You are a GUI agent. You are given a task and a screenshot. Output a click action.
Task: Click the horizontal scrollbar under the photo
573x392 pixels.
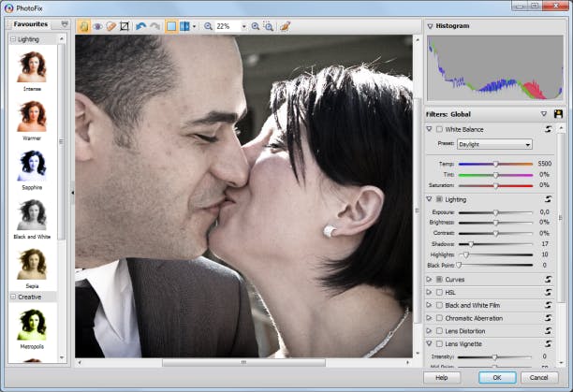[x=243, y=362]
